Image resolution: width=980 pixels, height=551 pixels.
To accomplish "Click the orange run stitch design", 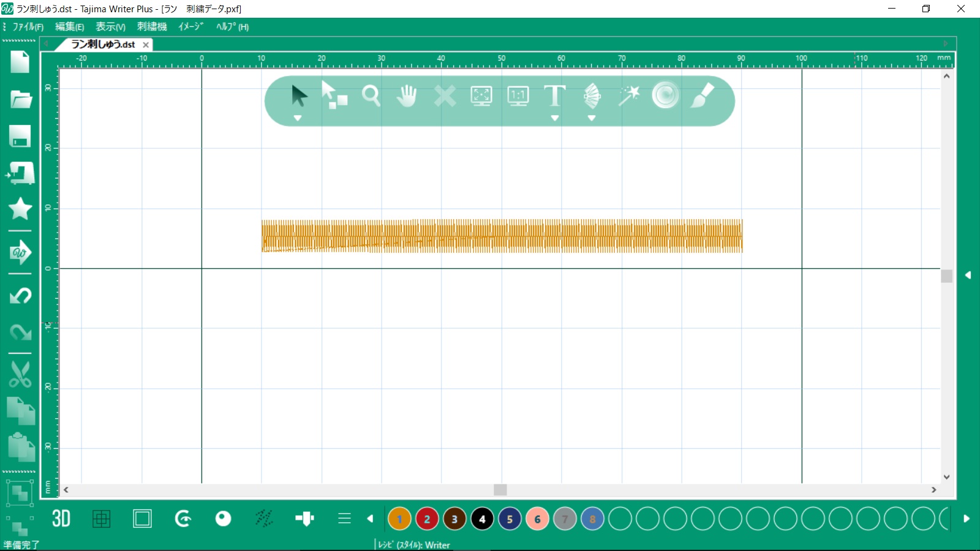I will pyautogui.click(x=502, y=236).
